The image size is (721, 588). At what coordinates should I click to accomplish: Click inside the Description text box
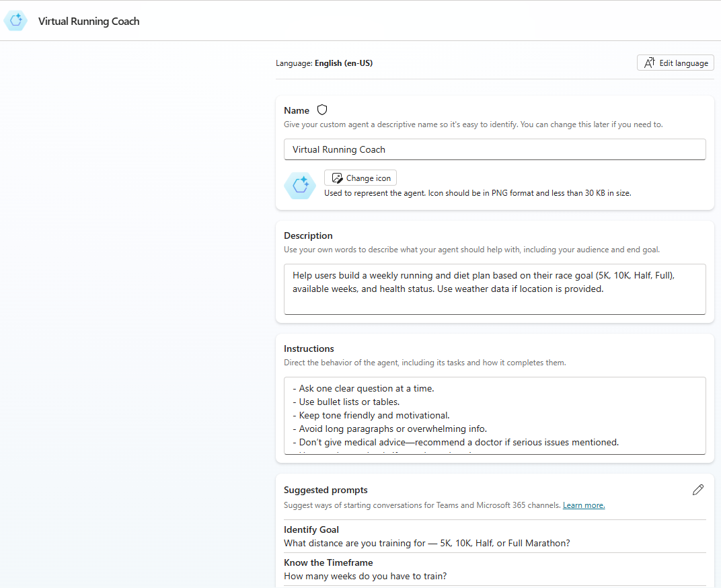click(x=494, y=289)
